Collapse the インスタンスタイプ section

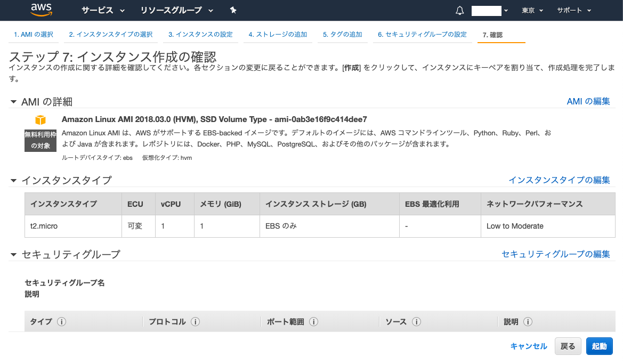pyautogui.click(x=13, y=180)
